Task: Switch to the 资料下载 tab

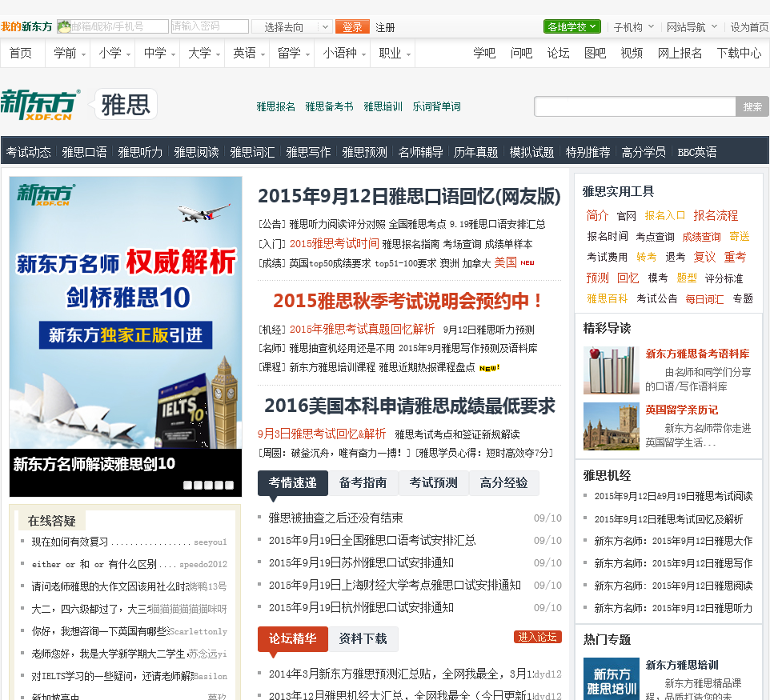Action: [363, 638]
